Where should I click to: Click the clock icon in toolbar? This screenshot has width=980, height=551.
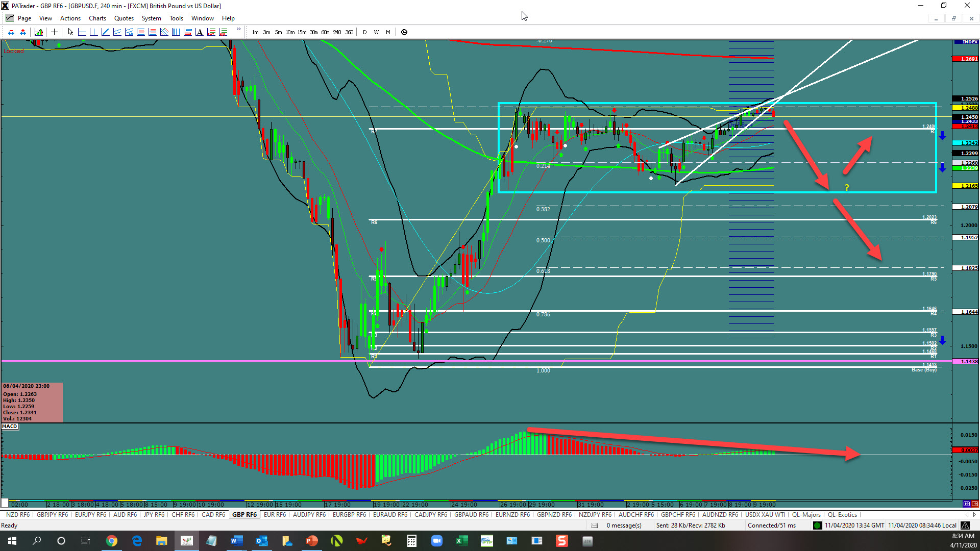[404, 32]
